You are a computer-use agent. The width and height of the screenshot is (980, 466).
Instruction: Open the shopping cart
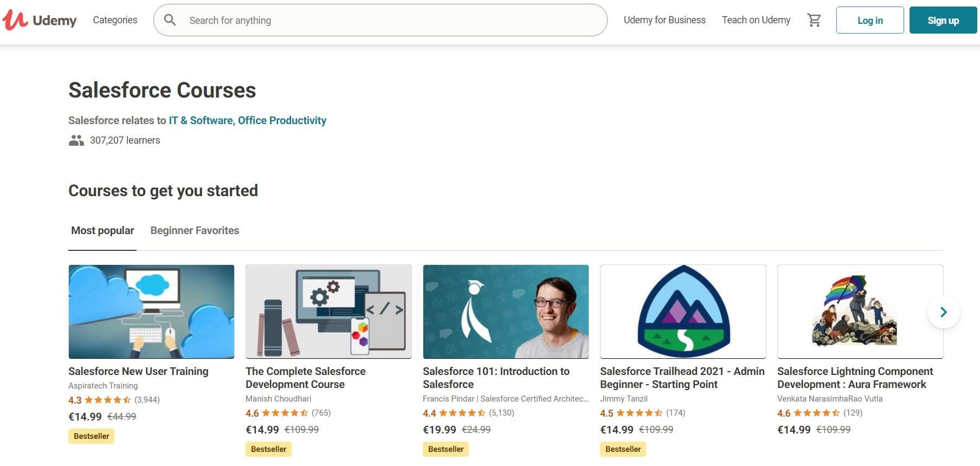(814, 20)
